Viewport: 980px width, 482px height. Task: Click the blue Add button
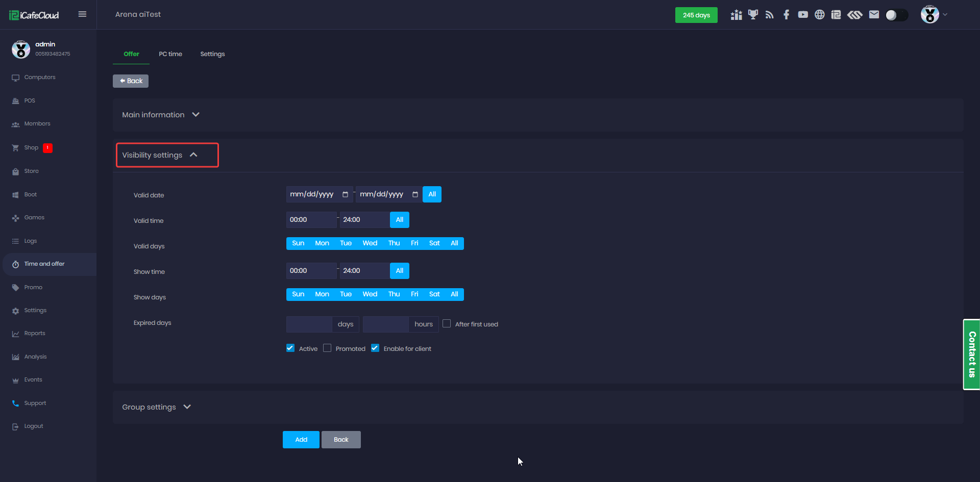tap(301, 440)
